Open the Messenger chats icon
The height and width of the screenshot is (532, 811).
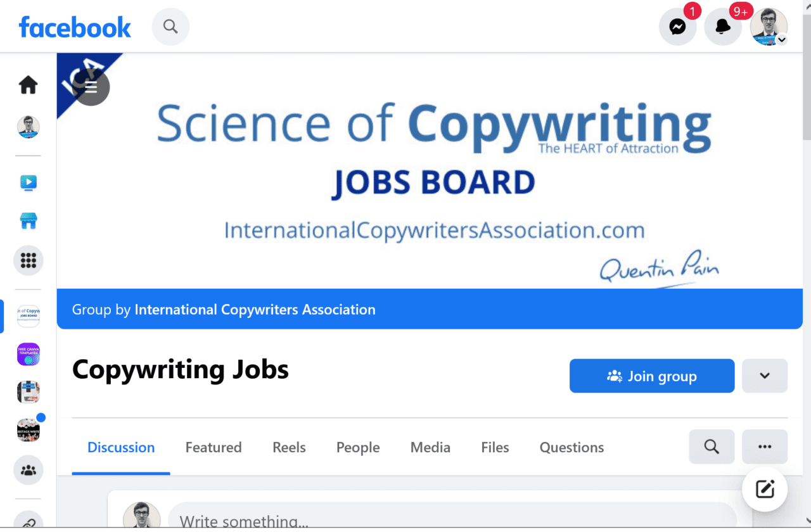pos(677,27)
